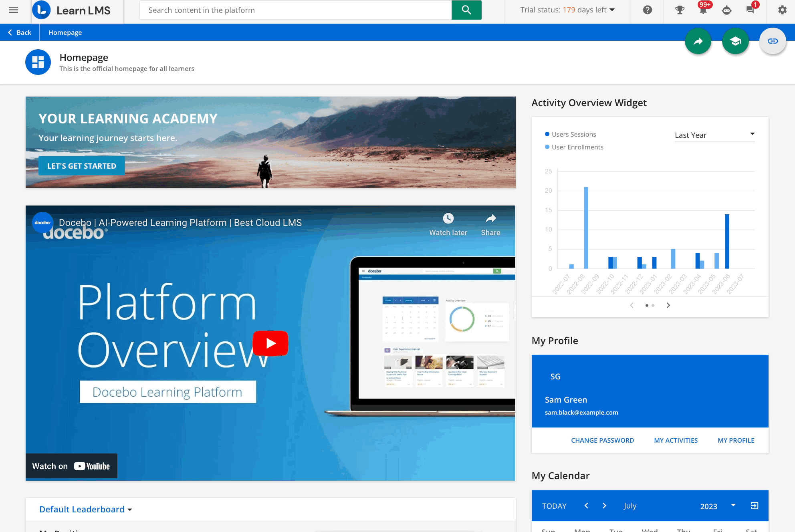This screenshot has width=795, height=532.
Task: Click the calendar TODAY button
Action: (554, 506)
